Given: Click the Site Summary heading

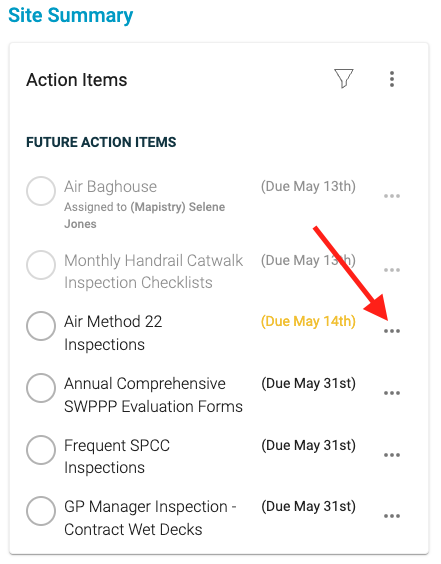Looking at the screenshot, I should (x=71, y=16).
